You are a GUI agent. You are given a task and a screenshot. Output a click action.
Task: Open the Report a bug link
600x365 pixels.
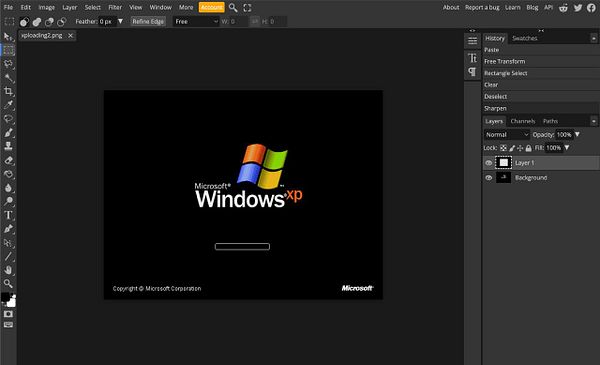click(x=482, y=7)
